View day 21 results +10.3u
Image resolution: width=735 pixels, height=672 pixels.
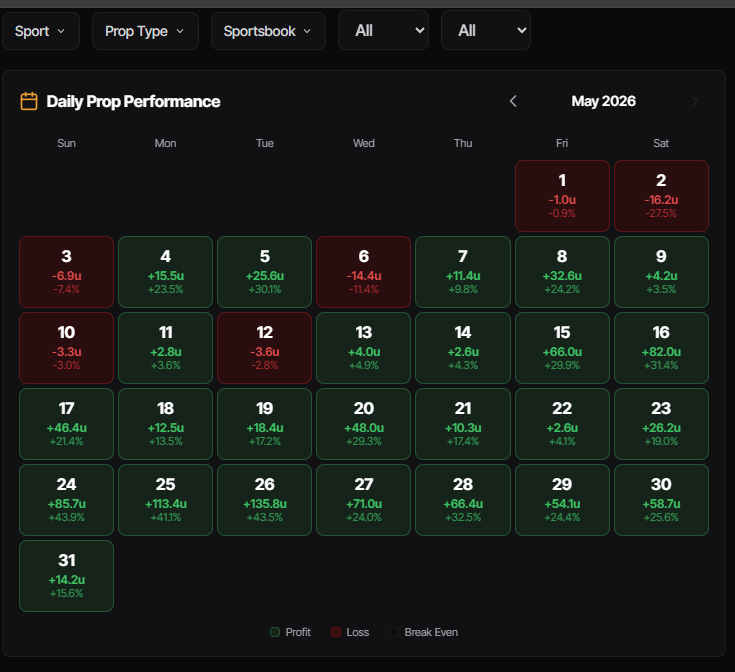coord(463,424)
